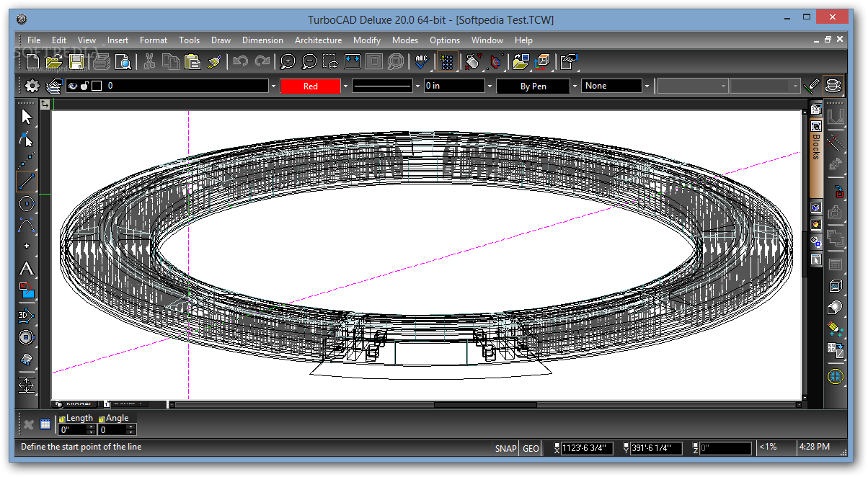Toggle the grid display button
The width and height of the screenshot is (868, 477).
point(447,62)
